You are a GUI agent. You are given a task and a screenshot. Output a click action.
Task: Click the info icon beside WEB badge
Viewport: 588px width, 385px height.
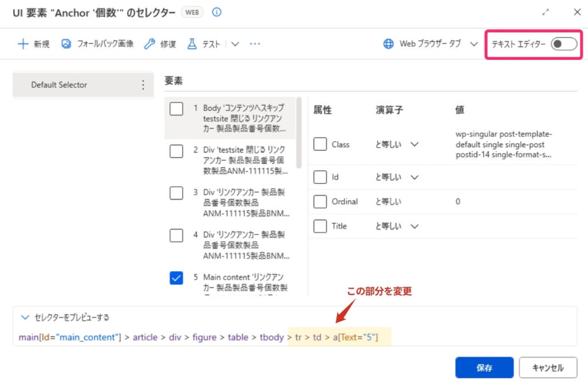216,12
